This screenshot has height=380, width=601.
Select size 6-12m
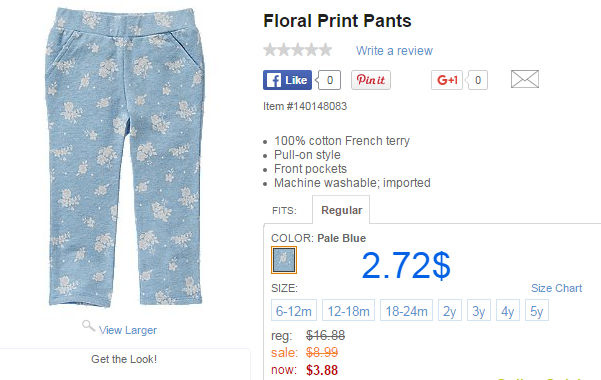pyautogui.click(x=294, y=310)
